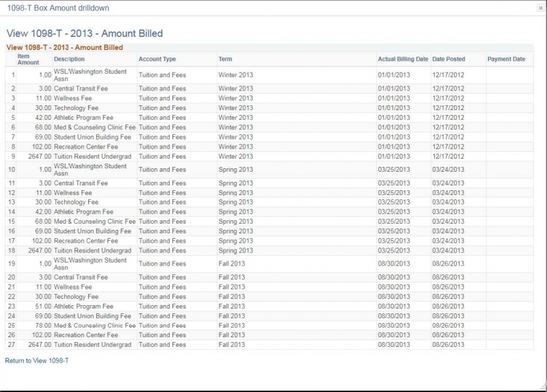The image size is (547, 392).
Task: Select 'Med & Counseling Clinic Fee' in row 15
Action: 94,222
